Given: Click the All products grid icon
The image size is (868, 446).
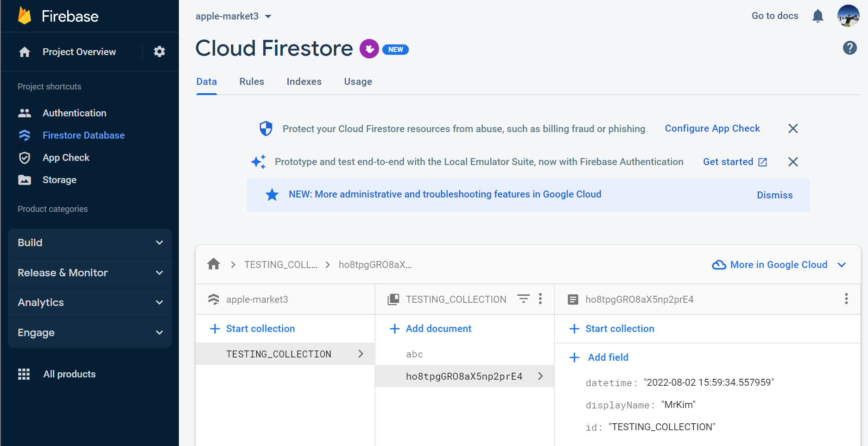Looking at the screenshot, I should pos(24,374).
